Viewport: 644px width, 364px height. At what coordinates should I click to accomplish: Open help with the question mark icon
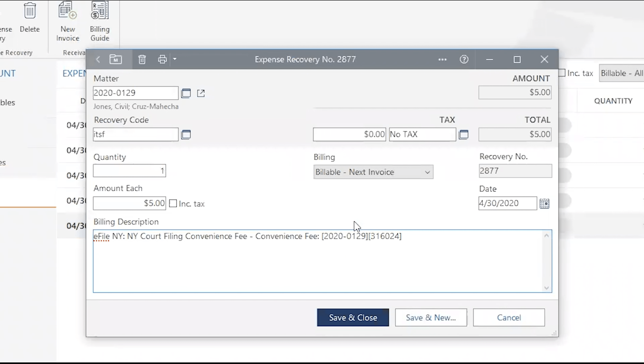464,59
